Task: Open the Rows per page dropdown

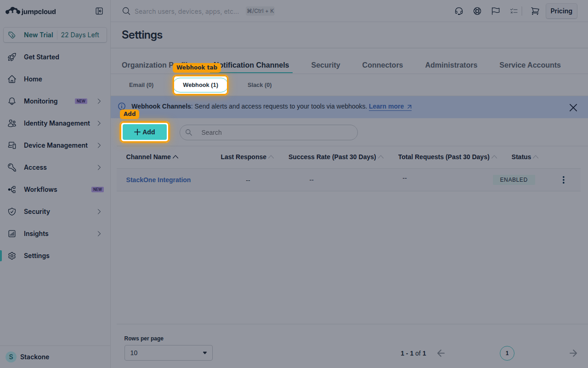Action: pos(169,353)
